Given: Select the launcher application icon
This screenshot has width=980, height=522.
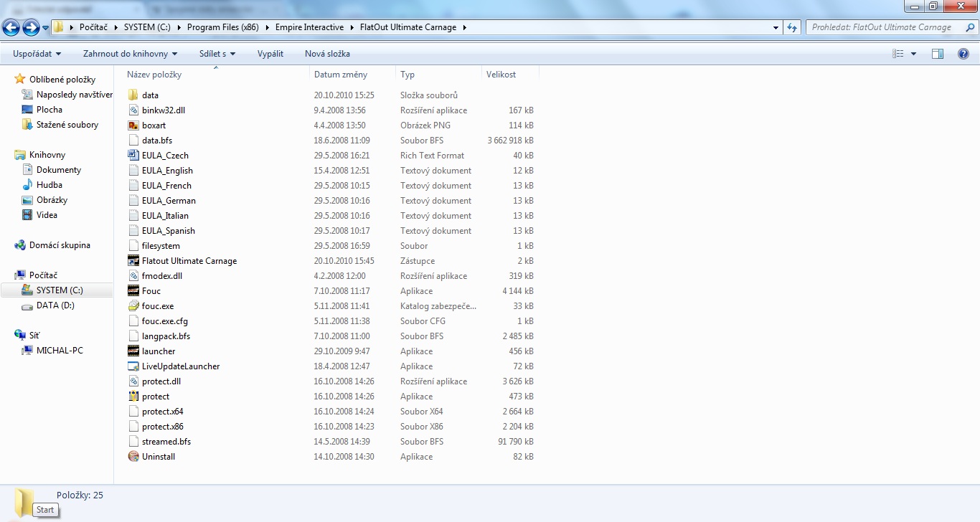Looking at the screenshot, I should [x=133, y=351].
